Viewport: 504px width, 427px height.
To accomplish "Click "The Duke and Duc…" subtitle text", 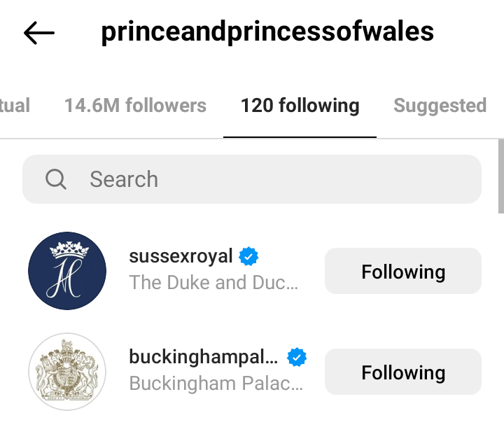I will point(213,283).
